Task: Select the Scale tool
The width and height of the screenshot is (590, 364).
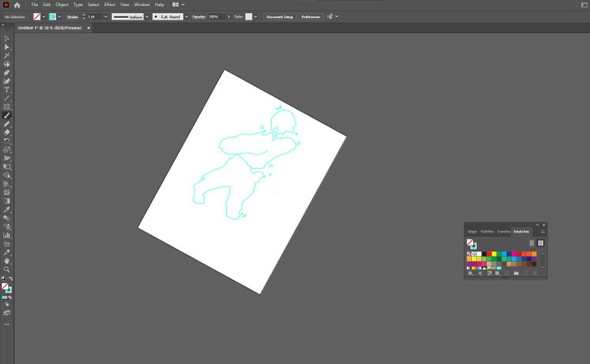Action: [7, 150]
